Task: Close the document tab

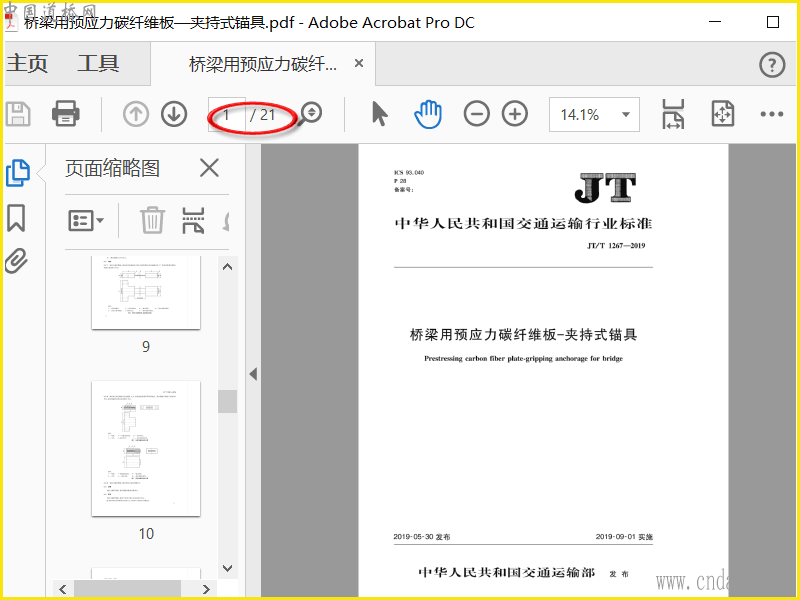Action: point(359,63)
